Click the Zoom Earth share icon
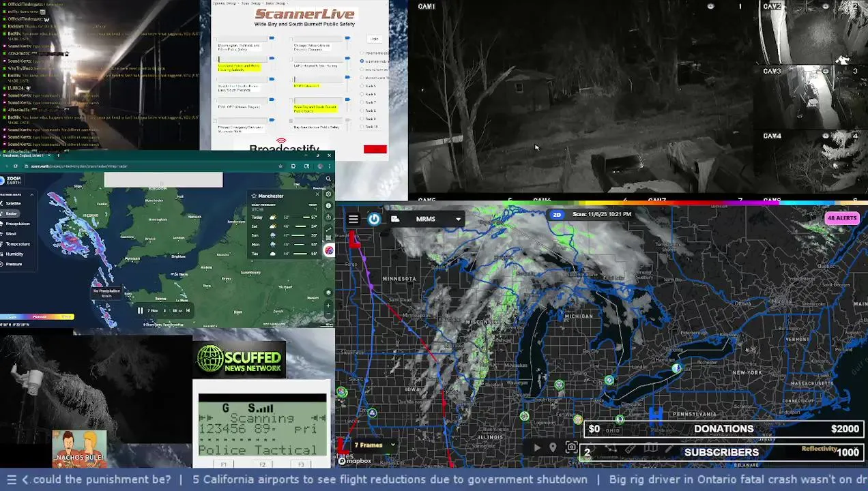The width and height of the screenshot is (868, 491). pos(328,217)
